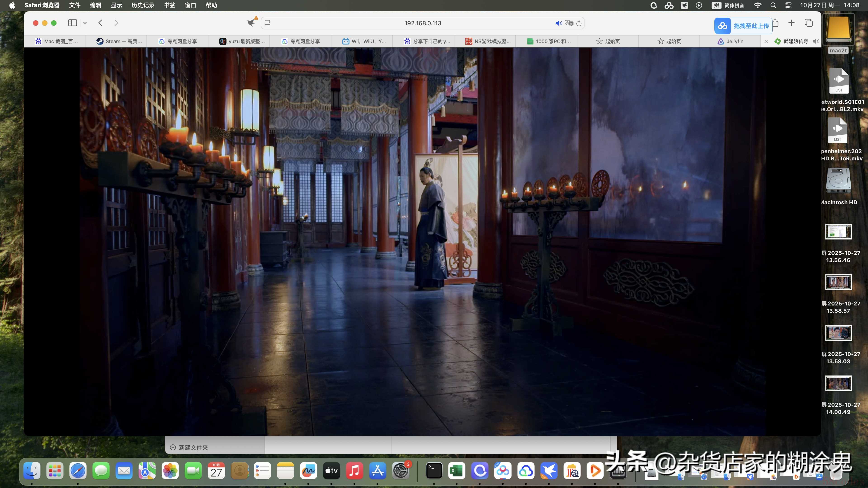Go back to previous page
Viewport: 868px width, 488px height.
100,23
